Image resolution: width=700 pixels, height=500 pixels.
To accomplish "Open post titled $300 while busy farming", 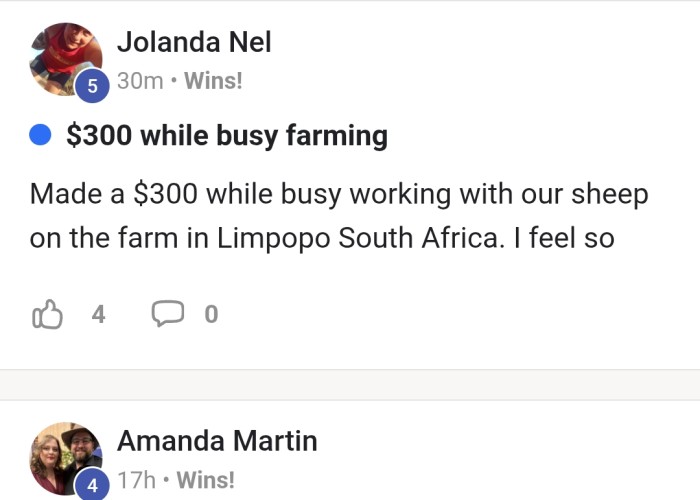I will click(227, 136).
